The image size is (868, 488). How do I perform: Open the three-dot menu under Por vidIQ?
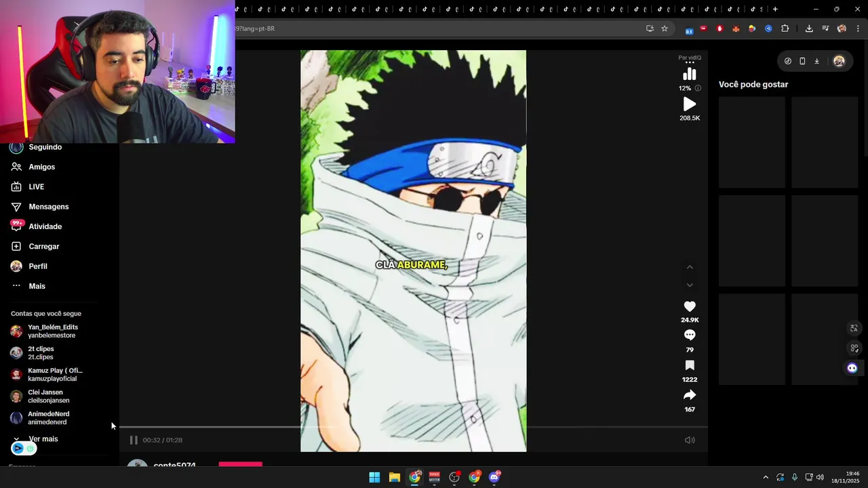pyautogui.click(x=690, y=62)
